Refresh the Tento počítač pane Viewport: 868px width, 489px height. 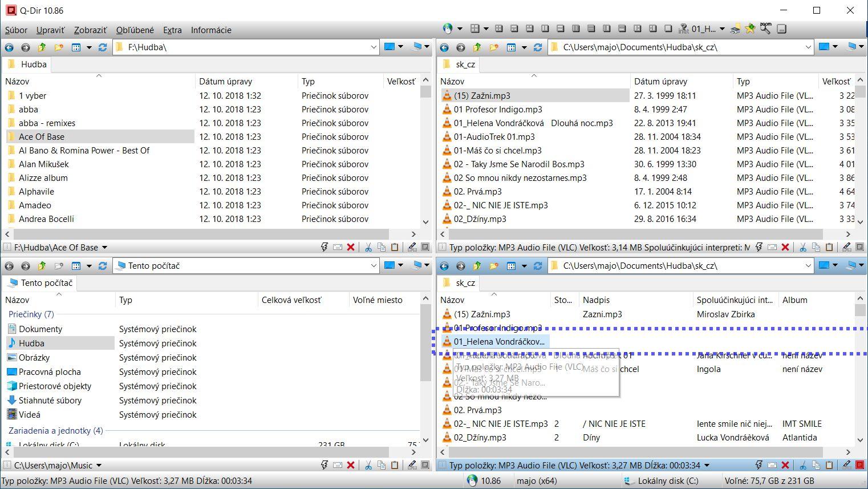pyautogui.click(x=103, y=266)
